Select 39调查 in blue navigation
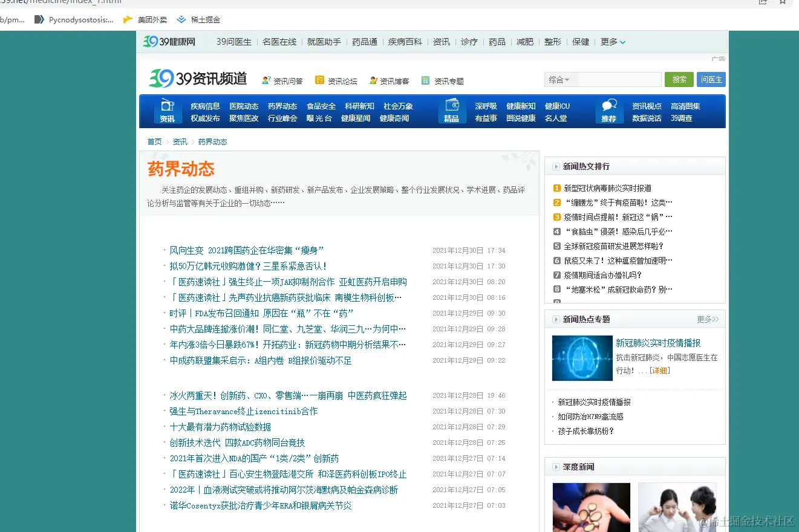799x532 pixels. click(x=682, y=118)
